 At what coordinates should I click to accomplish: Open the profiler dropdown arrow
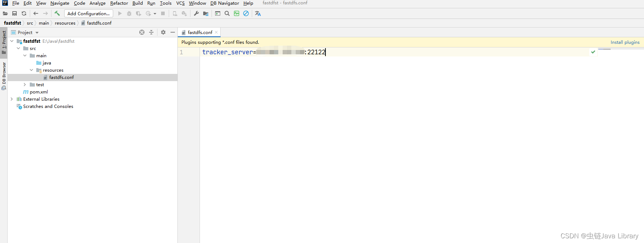[x=155, y=14]
